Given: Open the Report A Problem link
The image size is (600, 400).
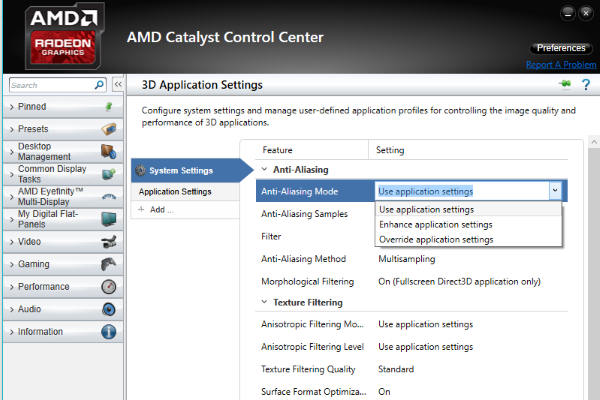Looking at the screenshot, I should [x=561, y=65].
